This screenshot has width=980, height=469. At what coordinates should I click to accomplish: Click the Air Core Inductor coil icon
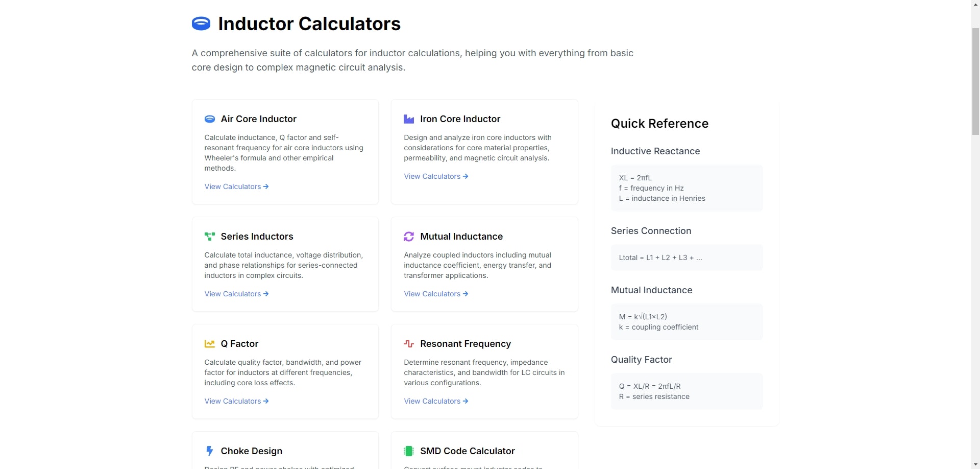[x=209, y=119]
